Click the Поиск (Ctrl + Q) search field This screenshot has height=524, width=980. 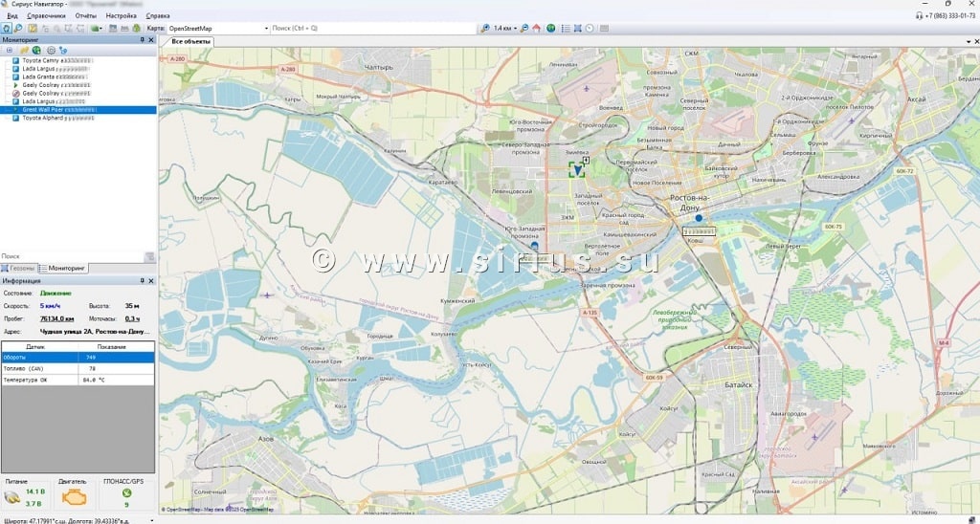tap(371, 29)
